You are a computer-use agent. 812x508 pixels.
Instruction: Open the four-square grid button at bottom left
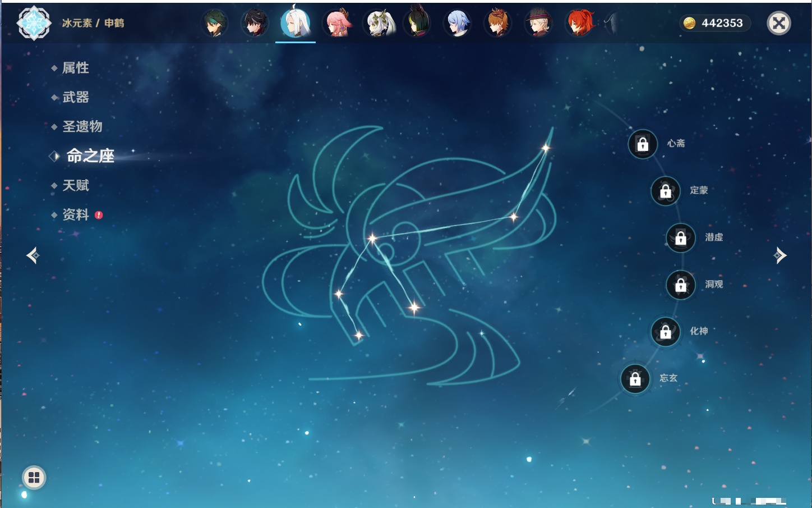pyautogui.click(x=34, y=478)
